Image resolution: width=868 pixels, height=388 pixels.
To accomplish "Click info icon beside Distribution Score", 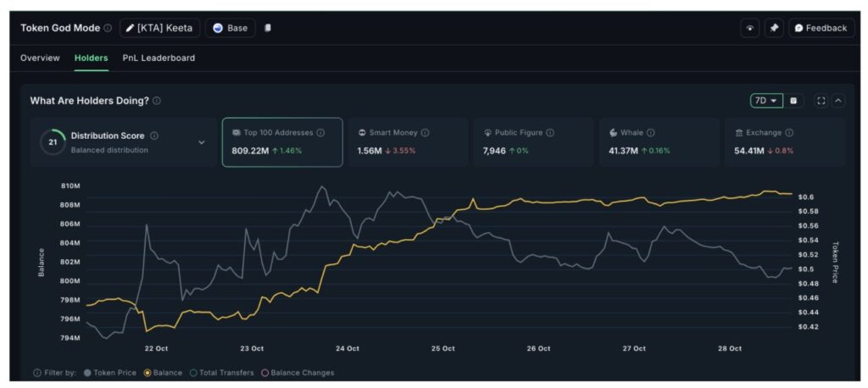I will [x=154, y=136].
